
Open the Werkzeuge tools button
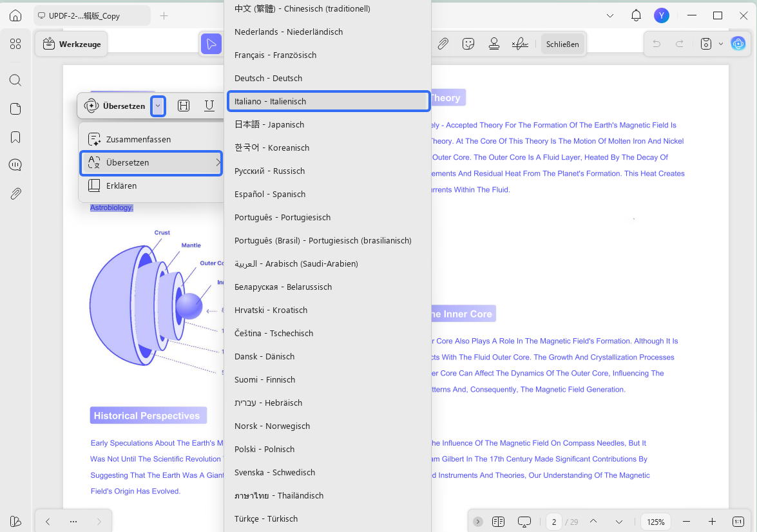[72, 44]
